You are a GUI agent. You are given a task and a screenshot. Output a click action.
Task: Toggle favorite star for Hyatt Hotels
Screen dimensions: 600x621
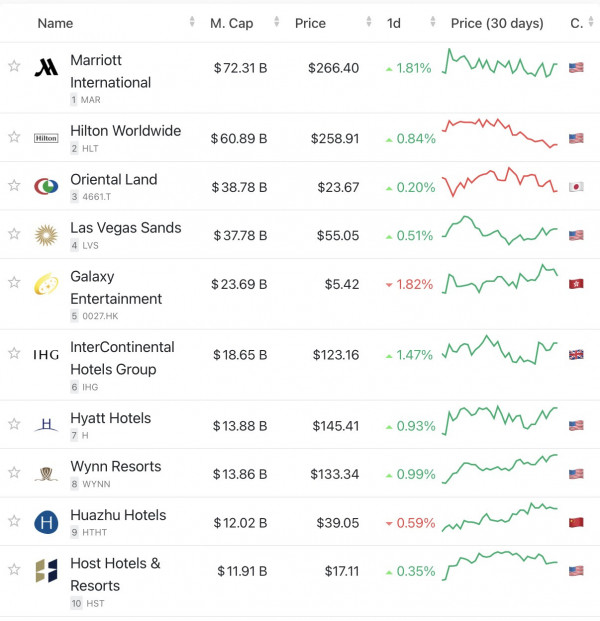pos(14,425)
